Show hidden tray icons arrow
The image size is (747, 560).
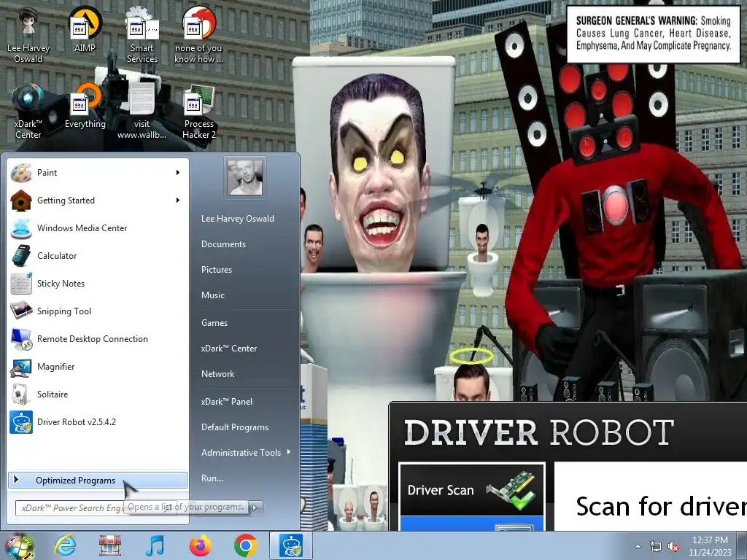click(638, 546)
